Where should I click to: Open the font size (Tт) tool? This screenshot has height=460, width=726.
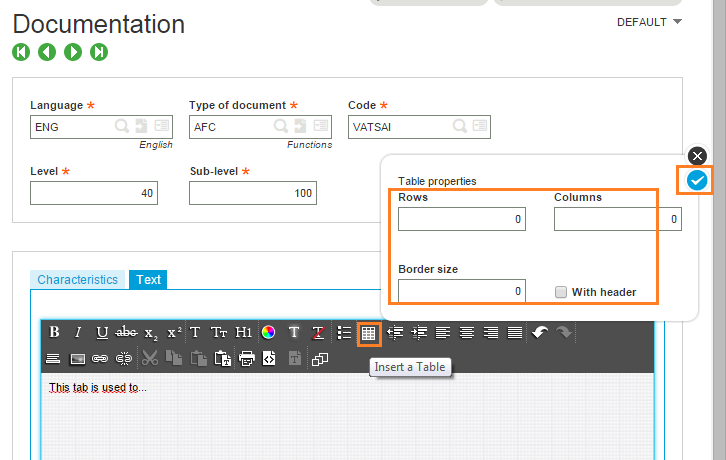point(219,332)
